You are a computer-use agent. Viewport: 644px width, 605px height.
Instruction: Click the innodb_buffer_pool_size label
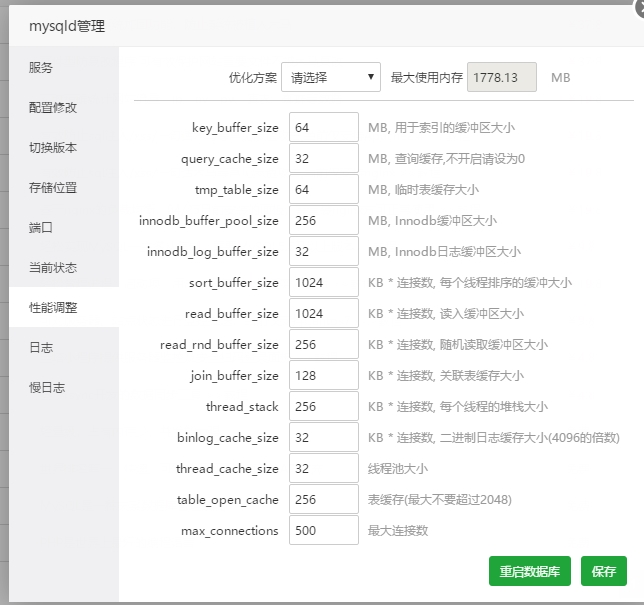[x=209, y=221]
